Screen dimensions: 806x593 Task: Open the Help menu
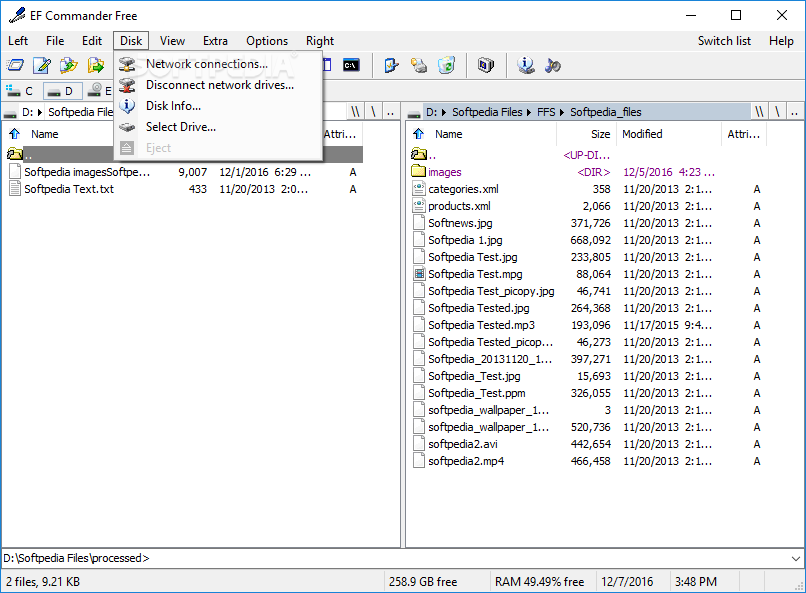pyautogui.click(x=781, y=41)
